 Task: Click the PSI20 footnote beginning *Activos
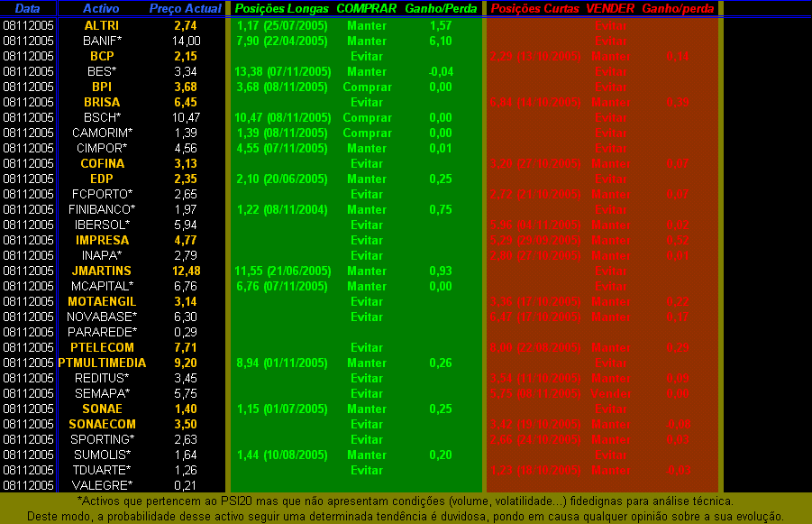[x=405, y=501]
